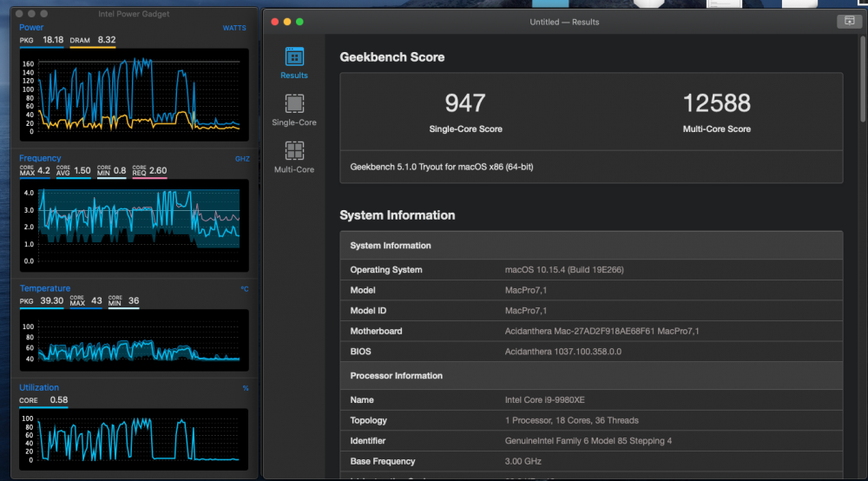Click the CORE AVG frequency value 1.50
The image size is (868, 481).
(x=82, y=170)
